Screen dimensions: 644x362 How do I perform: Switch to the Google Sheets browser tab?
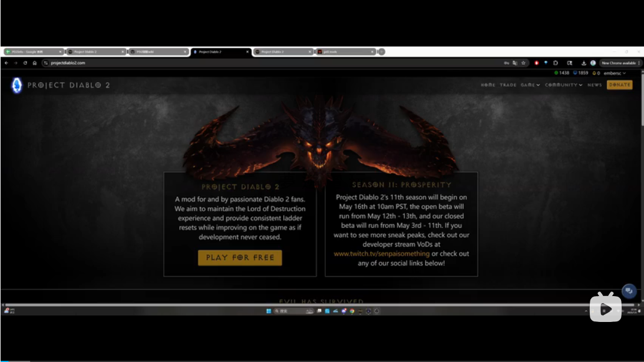click(33, 52)
